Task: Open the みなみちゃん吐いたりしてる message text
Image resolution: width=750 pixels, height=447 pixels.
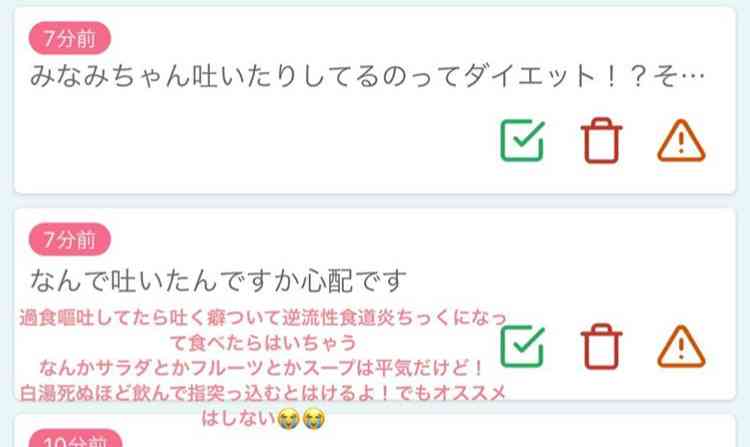Action: (367, 76)
